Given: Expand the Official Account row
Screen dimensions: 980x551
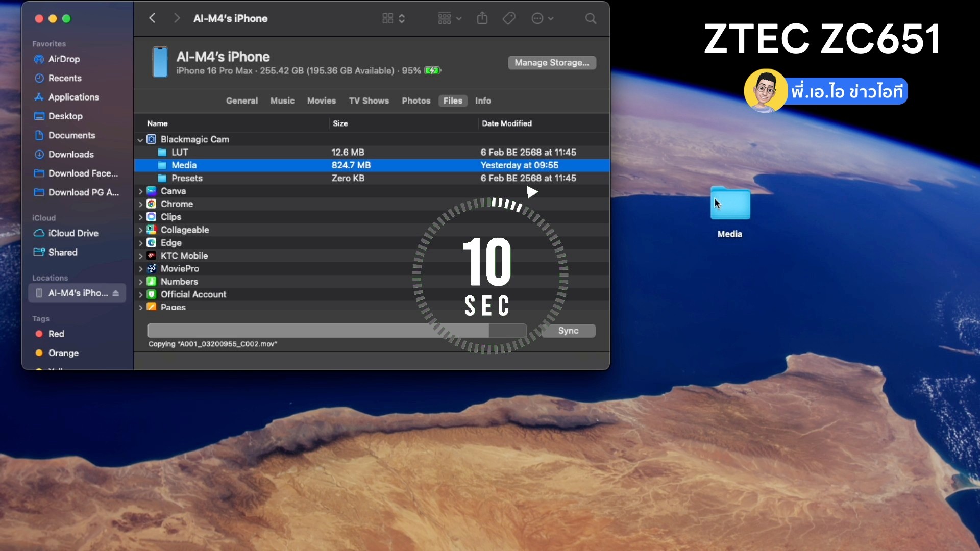Looking at the screenshot, I should [x=140, y=294].
